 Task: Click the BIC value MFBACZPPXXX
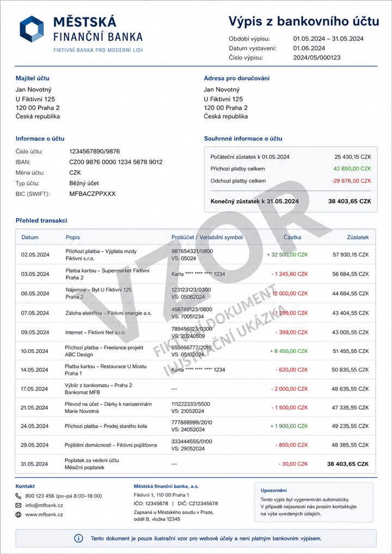[x=93, y=193]
